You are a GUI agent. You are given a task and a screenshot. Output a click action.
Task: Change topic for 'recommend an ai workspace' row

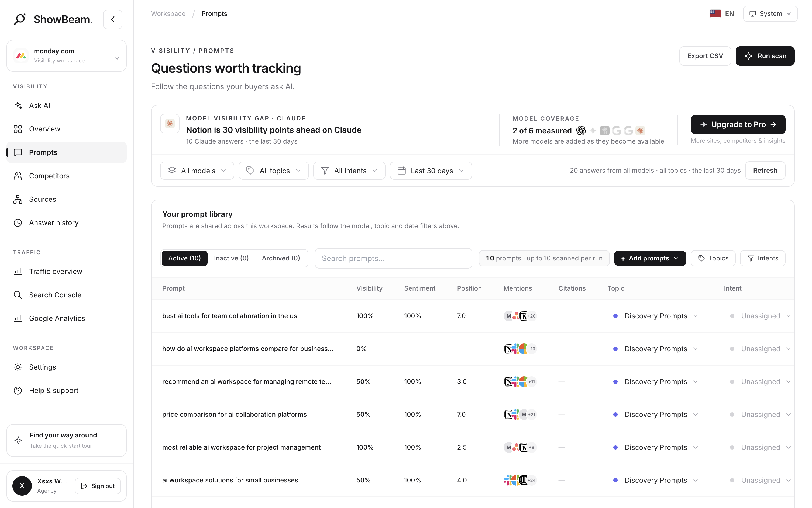(x=656, y=382)
